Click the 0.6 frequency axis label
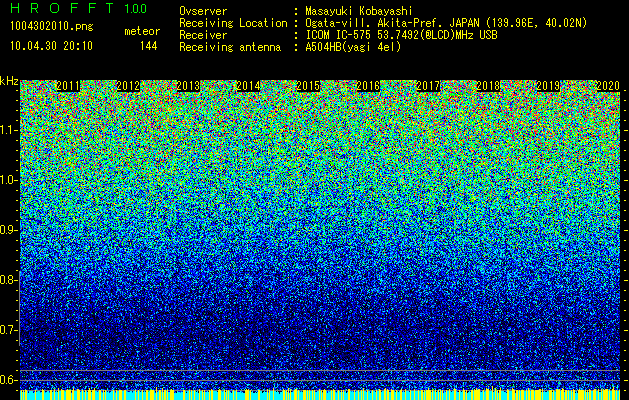The height and width of the screenshot is (400, 629). click(9, 380)
